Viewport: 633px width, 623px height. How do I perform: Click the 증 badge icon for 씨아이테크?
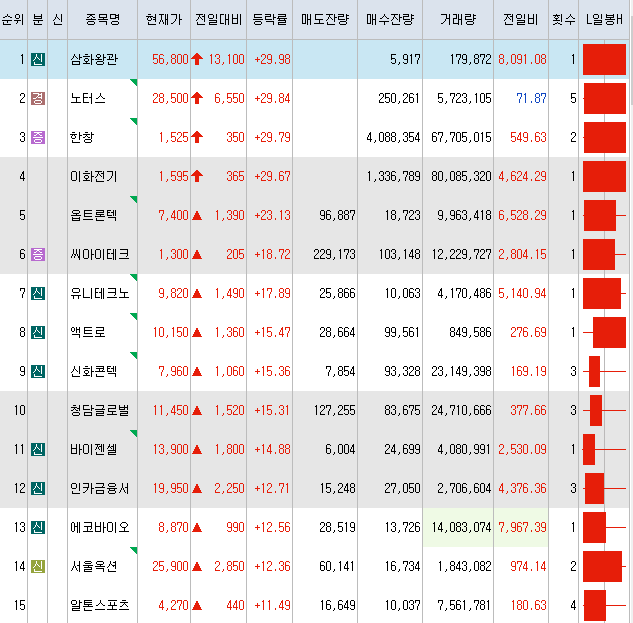click(x=38, y=254)
